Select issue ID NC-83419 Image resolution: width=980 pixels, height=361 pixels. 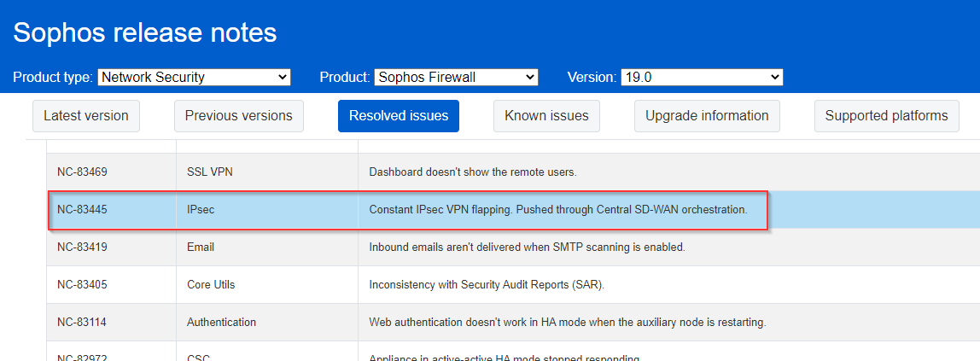pos(82,247)
